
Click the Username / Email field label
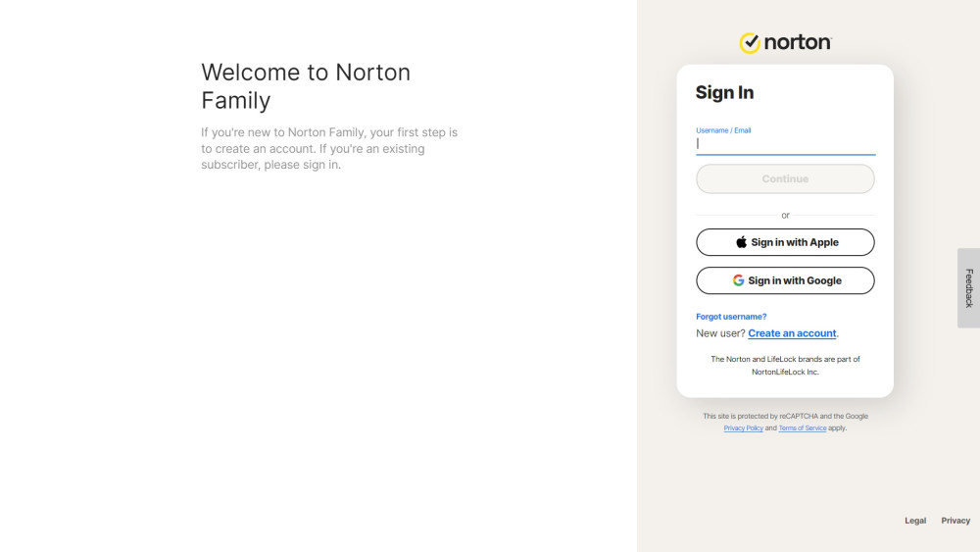pos(723,130)
